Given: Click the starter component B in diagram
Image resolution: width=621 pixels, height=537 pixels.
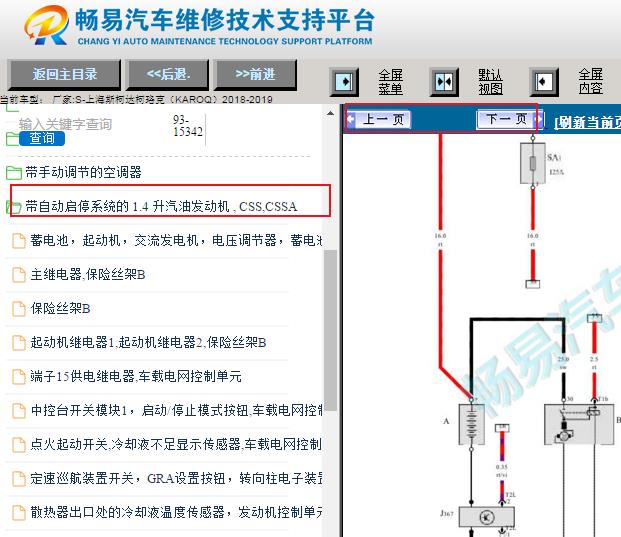Looking at the screenshot, I should click(579, 424).
